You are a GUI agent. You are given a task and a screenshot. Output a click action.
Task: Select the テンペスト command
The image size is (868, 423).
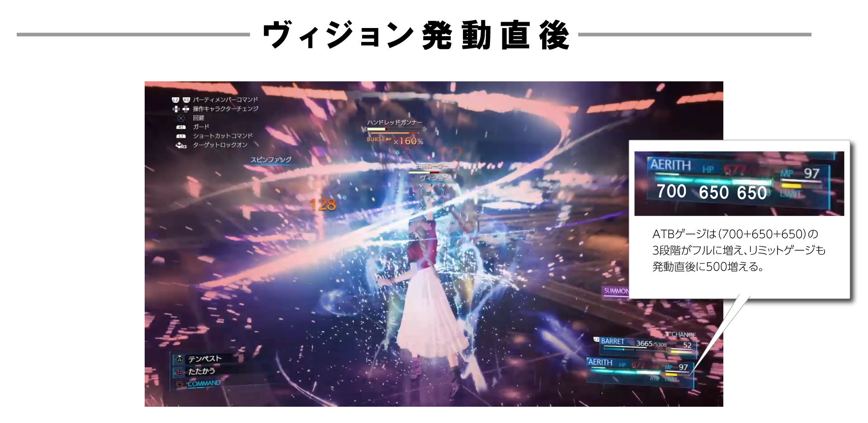(x=205, y=359)
